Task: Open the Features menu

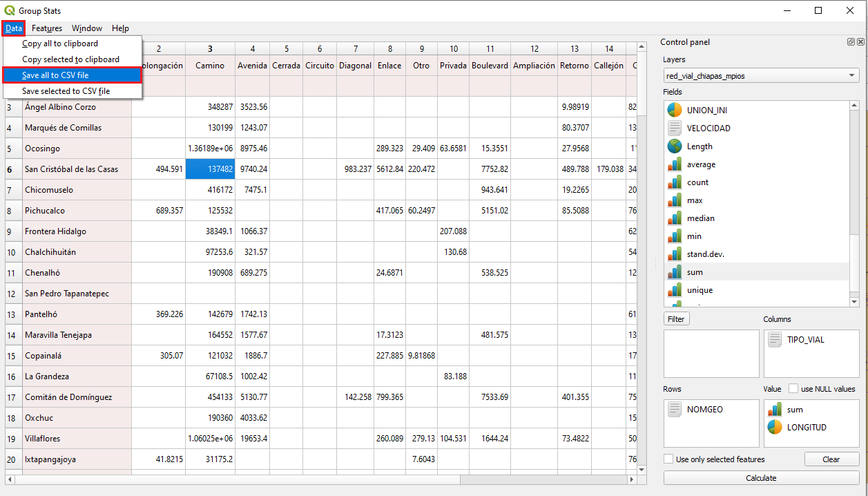Action: pyautogui.click(x=47, y=28)
